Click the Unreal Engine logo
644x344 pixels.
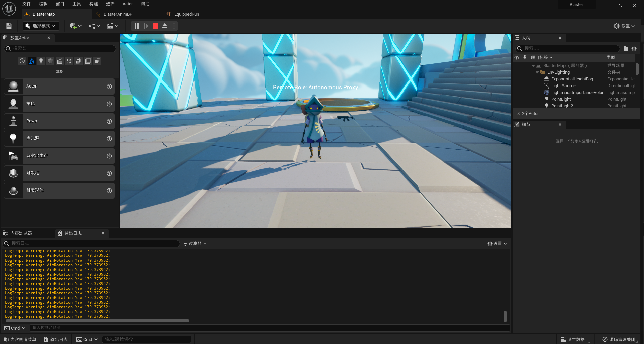coord(9,9)
